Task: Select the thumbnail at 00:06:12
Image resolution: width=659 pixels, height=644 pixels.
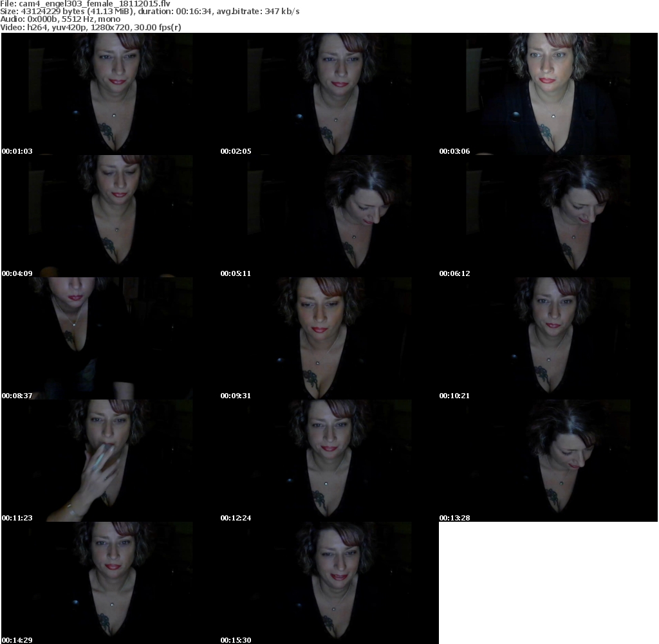Action: pyautogui.click(x=548, y=216)
